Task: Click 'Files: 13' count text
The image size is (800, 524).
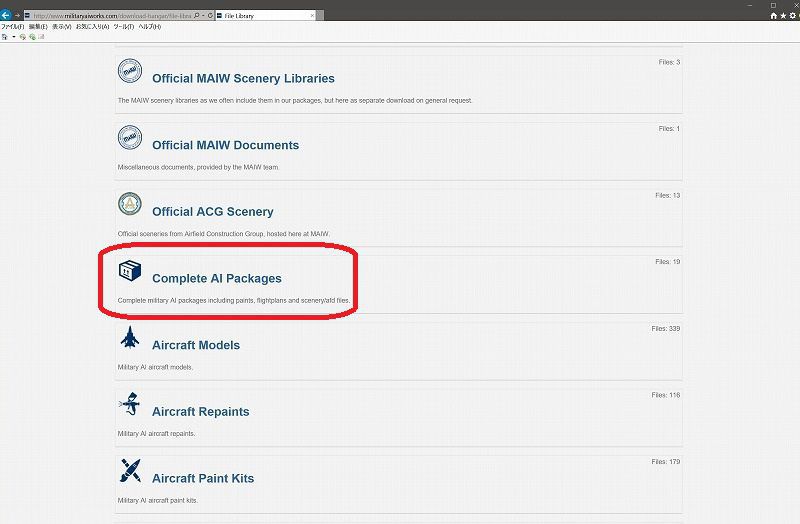Action: [x=667, y=195]
